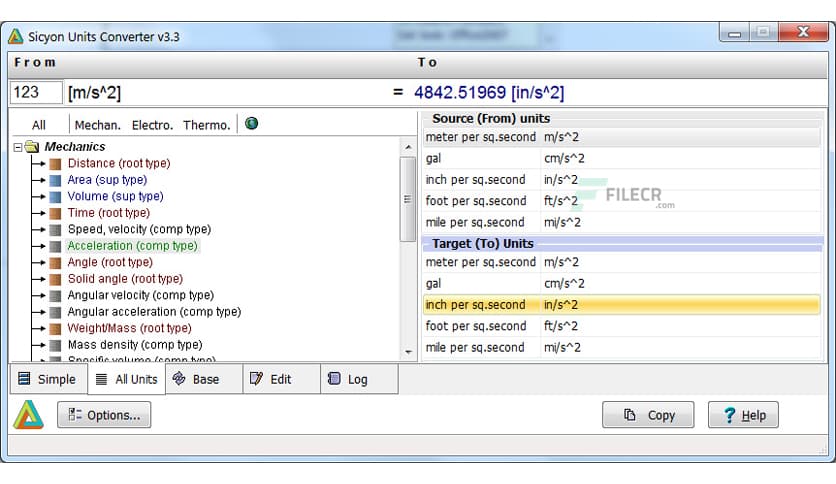The image size is (836, 484).
Task: Click the [m/s^2] source unit label
Action: point(94,93)
